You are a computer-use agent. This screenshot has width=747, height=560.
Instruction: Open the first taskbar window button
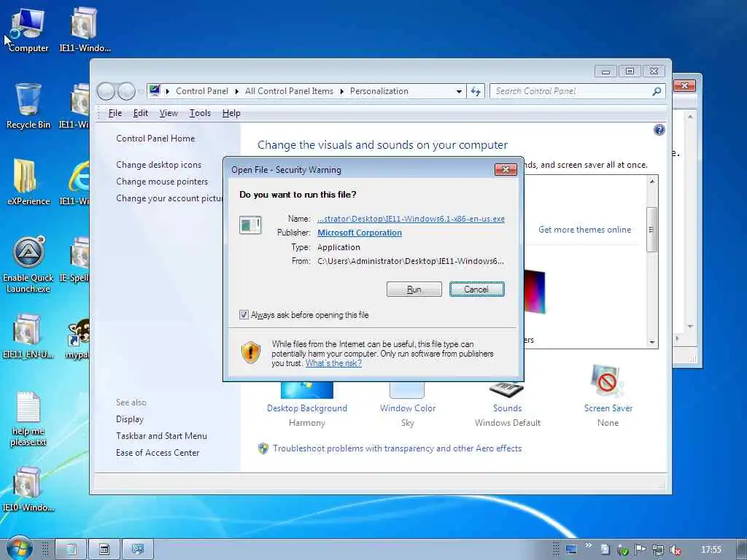point(71,549)
